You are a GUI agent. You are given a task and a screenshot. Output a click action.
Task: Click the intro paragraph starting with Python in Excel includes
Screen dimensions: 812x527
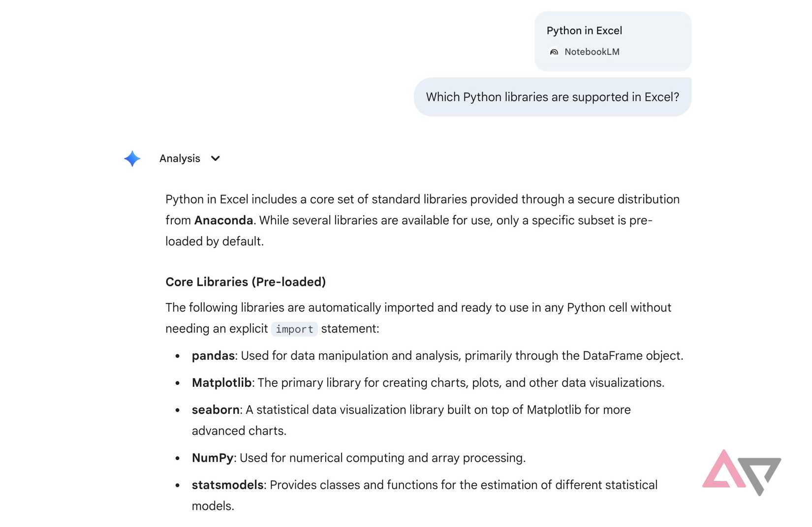point(422,200)
